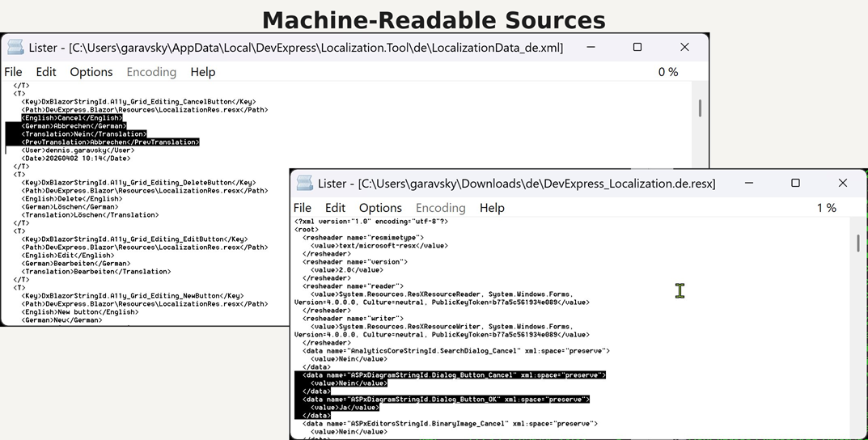Click highlighted line <Translation>Nein</Translation>
Screen dimensions: 868x440
pos(84,134)
